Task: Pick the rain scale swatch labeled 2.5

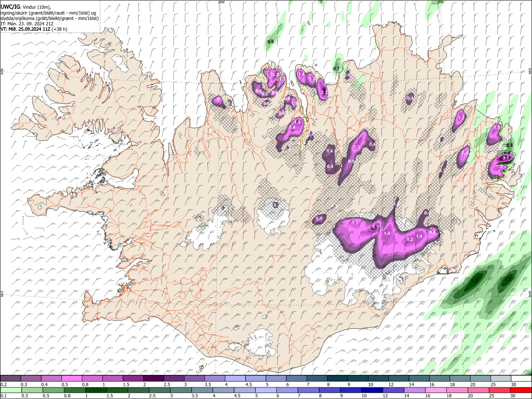Action: [x=159, y=390]
